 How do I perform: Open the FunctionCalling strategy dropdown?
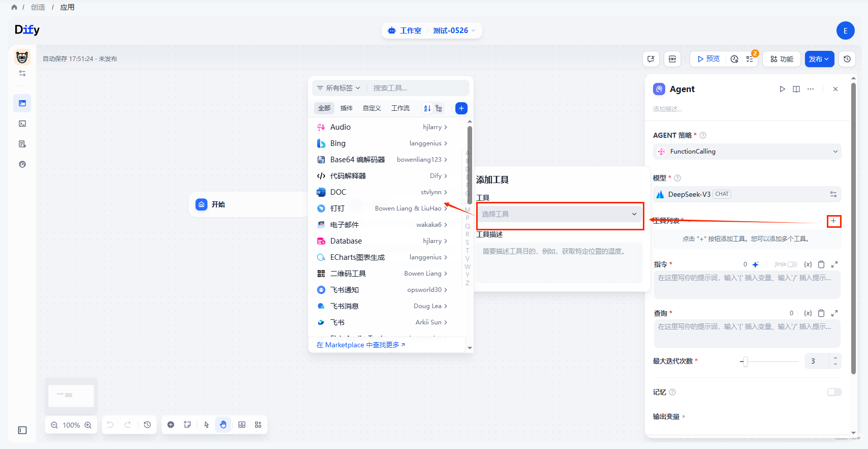click(747, 152)
